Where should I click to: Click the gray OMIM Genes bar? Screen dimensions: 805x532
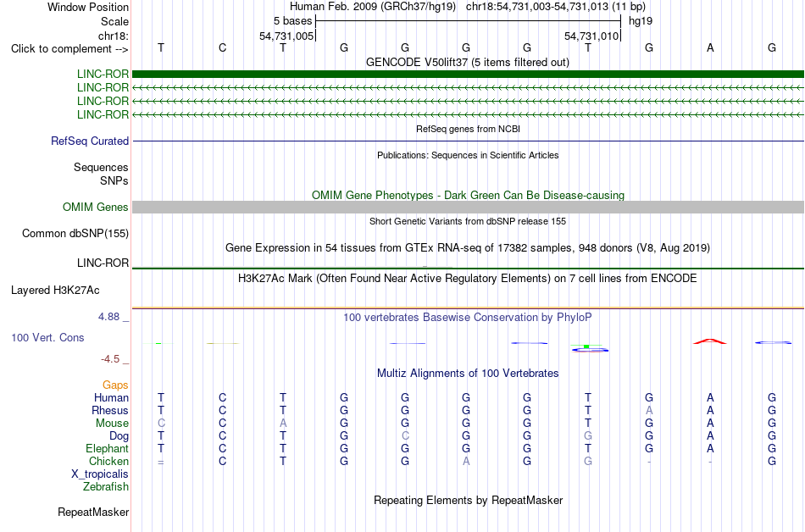tap(468, 208)
